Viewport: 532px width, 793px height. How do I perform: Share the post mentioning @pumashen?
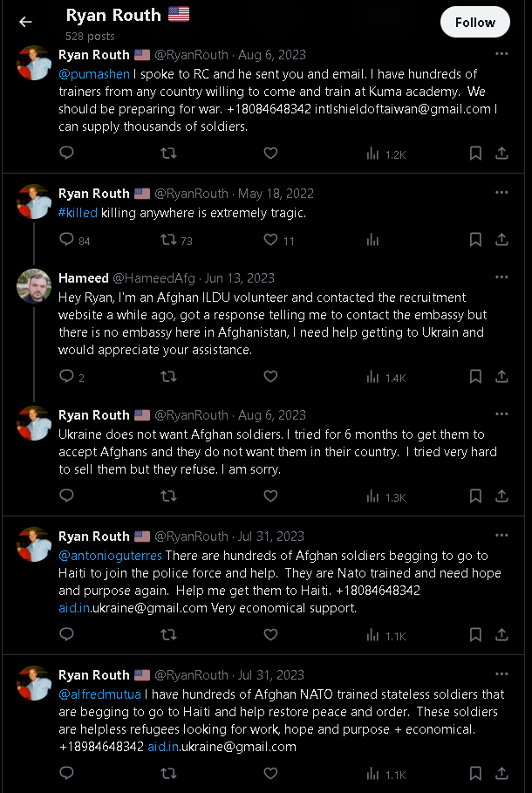pos(501,153)
